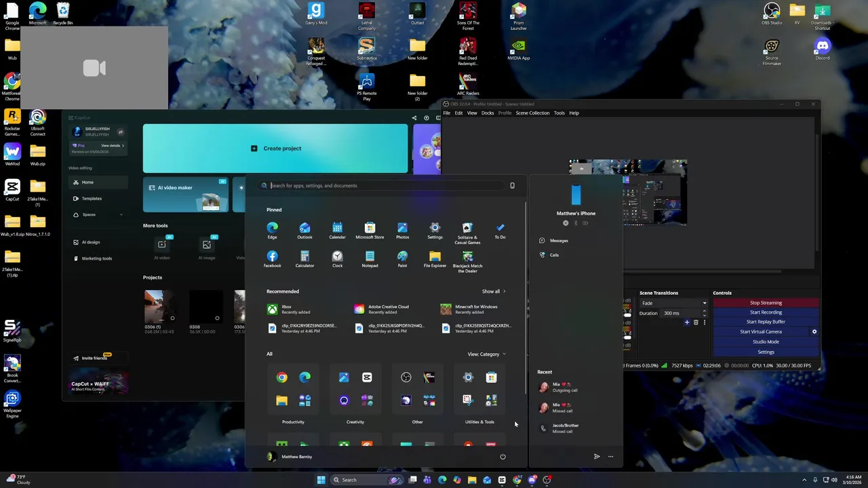The image size is (868, 488).
Task: Expand Show all recommended items
Action: 494,291
